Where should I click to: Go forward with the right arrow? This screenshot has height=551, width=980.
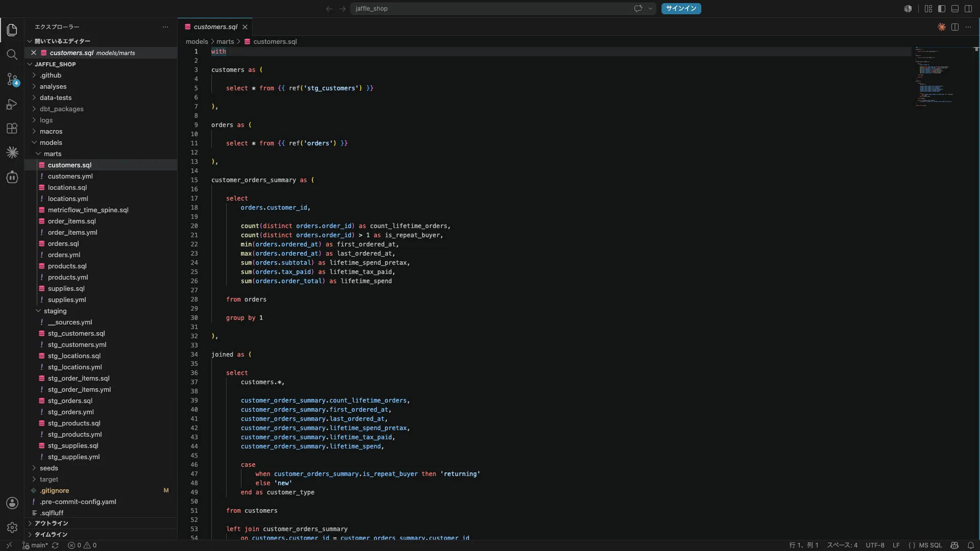pos(342,9)
